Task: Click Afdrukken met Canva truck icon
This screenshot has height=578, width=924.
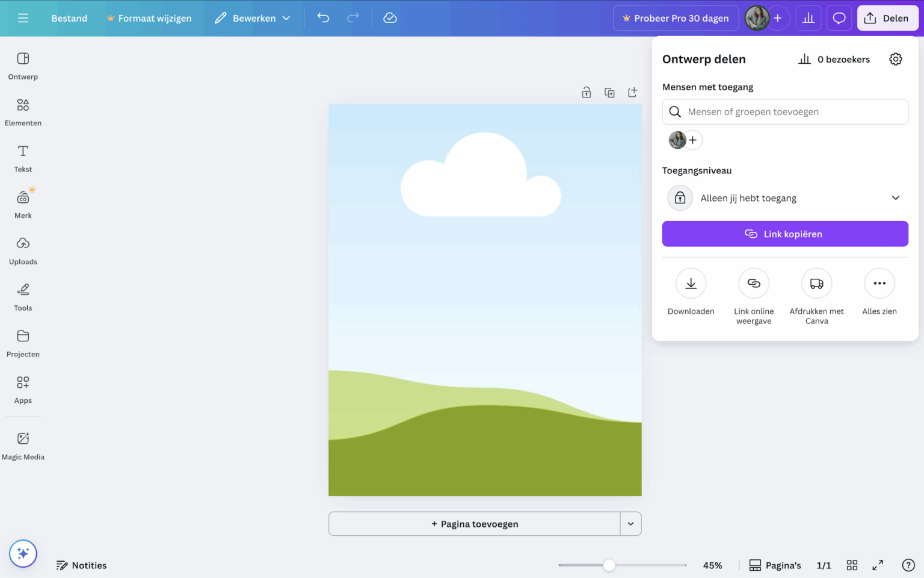Action: point(816,284)
